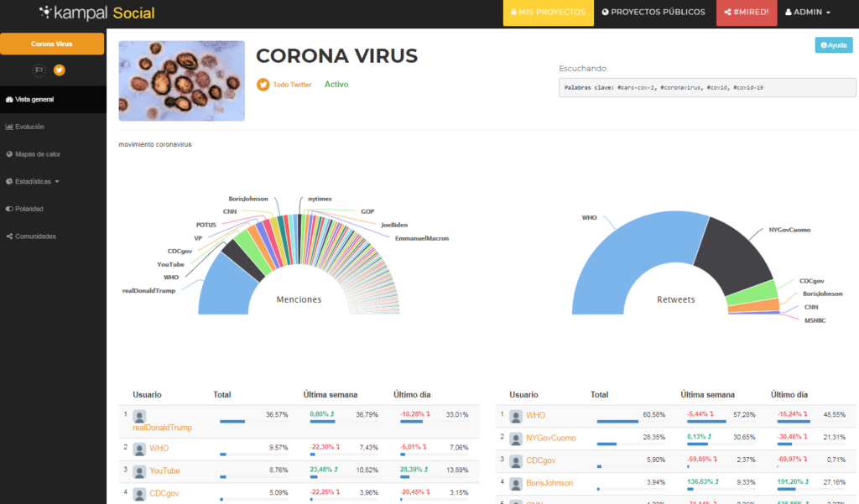Click the Activo status text
This screenshot has height=504, width=859.
[x=336, y=85]
